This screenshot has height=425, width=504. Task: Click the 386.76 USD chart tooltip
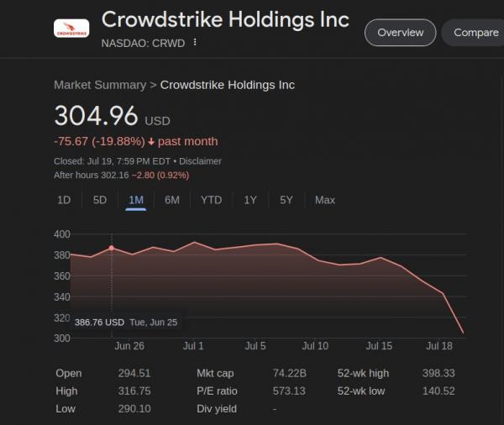pos(126,323)
